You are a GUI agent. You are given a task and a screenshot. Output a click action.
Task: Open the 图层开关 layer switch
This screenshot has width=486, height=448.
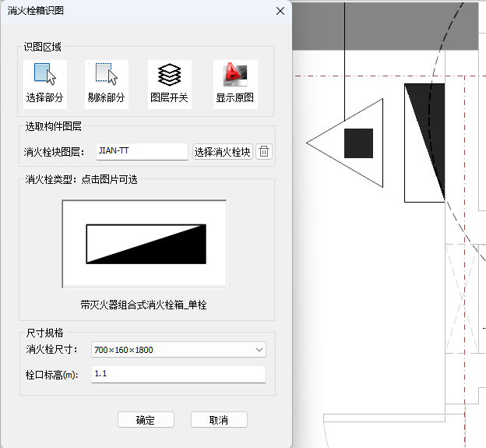pyautogui.click(x=170, y=84)
